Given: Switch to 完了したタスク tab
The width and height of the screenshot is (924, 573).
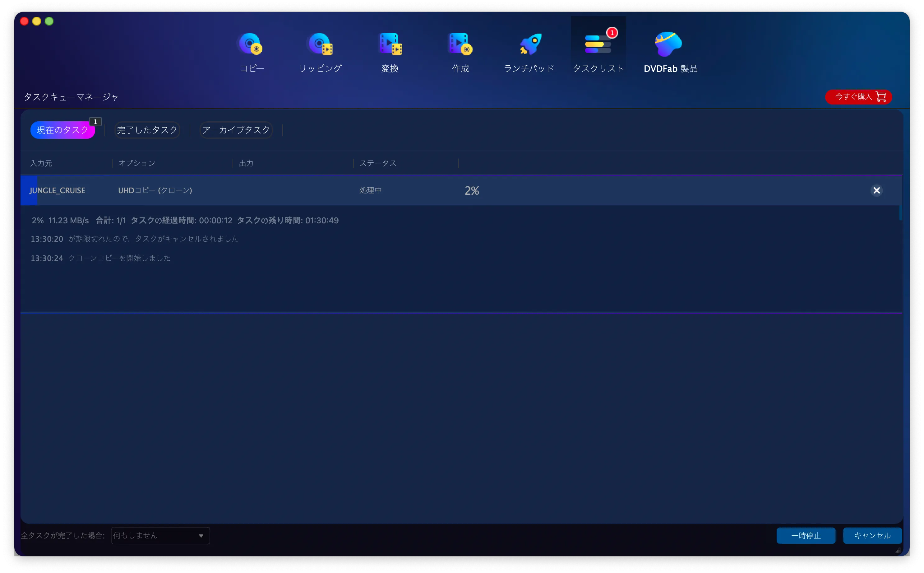Looking at the screenshot, I should (x=147, y=130).
